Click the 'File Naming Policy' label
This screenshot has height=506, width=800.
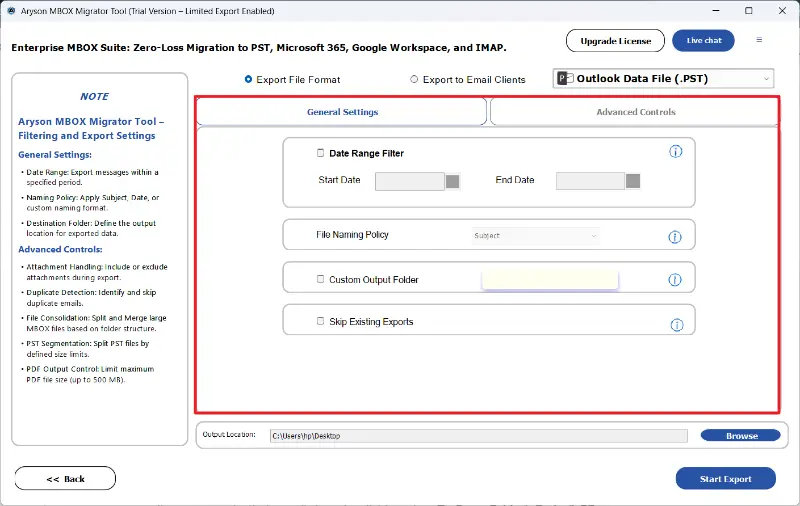pyautogui.click(x=352, y=235)
